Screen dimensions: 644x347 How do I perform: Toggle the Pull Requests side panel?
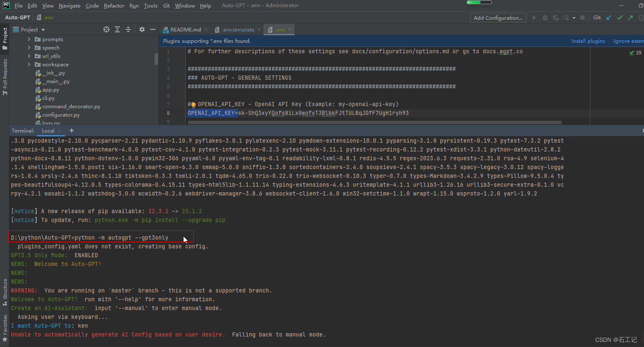click(x=5, y=76)
